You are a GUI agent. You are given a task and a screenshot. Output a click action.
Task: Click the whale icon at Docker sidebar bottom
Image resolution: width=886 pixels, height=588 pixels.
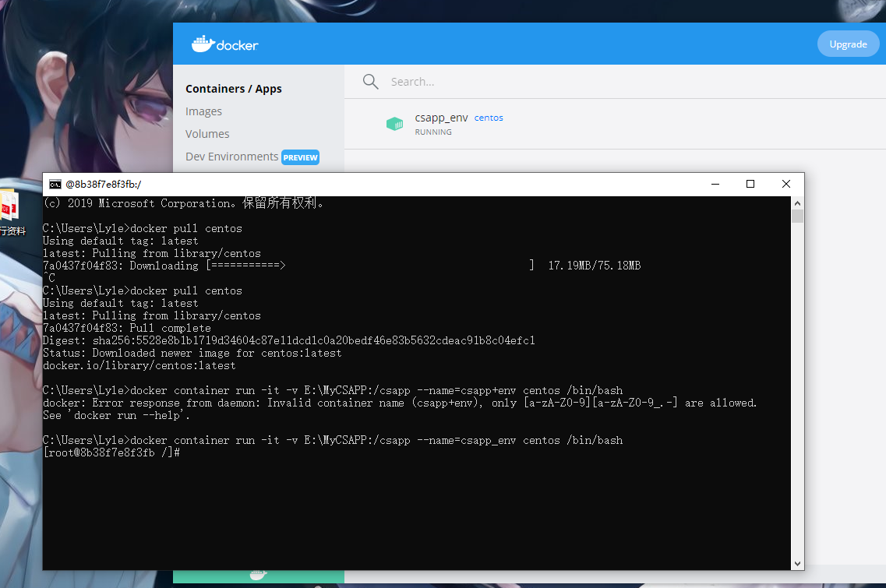click(258, 575)
